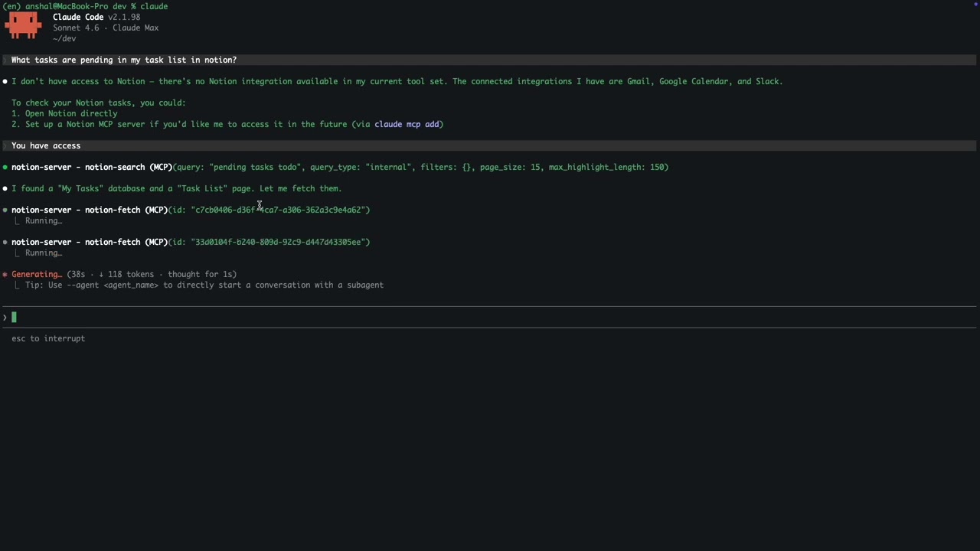Click the bullet before second notion-fetch call
The width and height of the screenshot is (980, 551).
(x=5, y=242)
